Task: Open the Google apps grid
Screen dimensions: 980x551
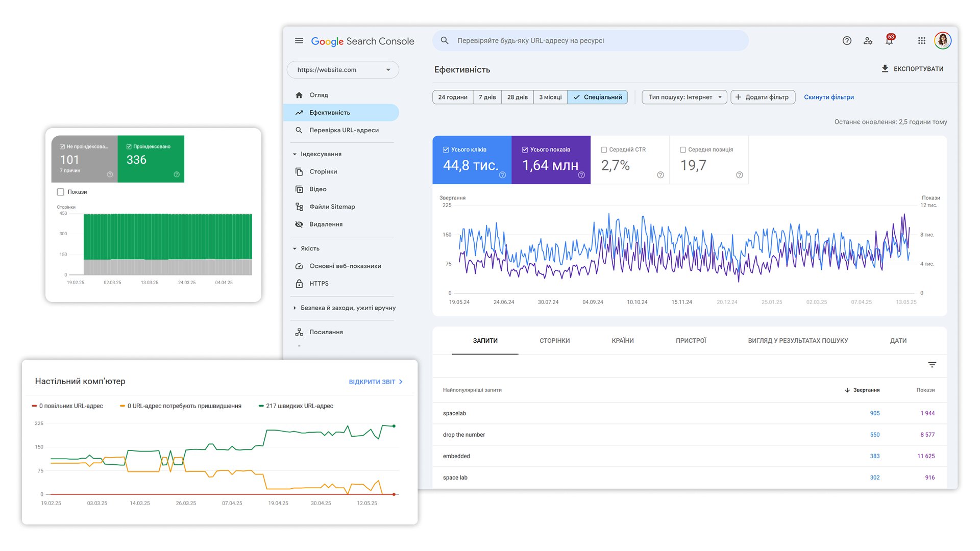Action: pyautogui.click(x=921, y=40)
